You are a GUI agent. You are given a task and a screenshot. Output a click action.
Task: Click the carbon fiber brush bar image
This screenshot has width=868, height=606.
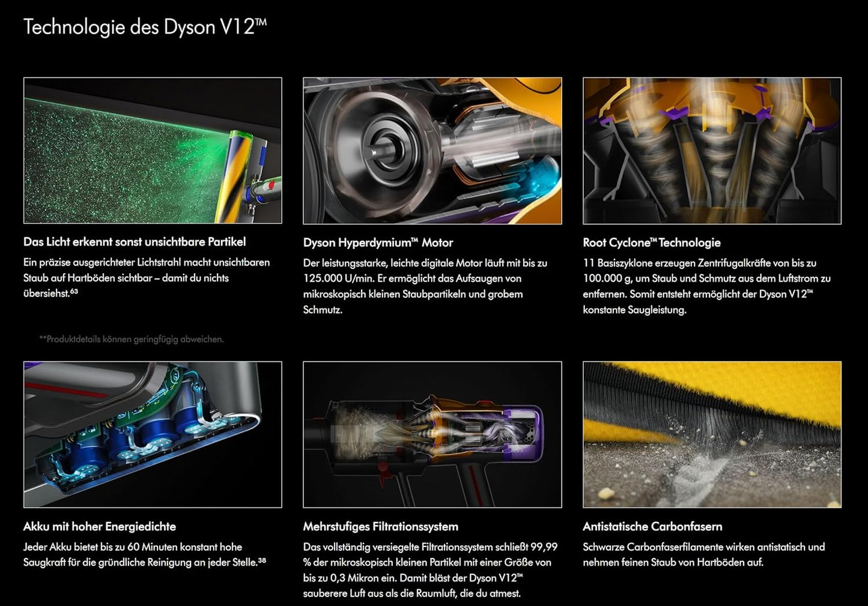point(712,434)
